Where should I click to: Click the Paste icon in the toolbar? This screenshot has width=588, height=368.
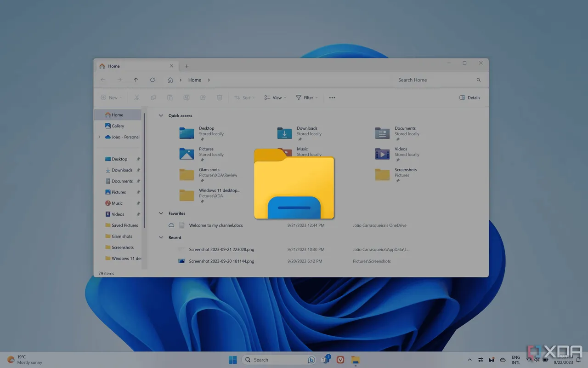click(170, 98)
